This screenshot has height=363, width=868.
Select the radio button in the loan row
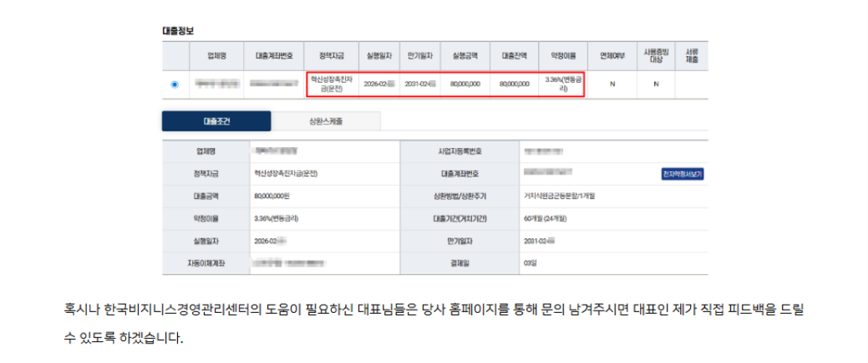point(175,84)
